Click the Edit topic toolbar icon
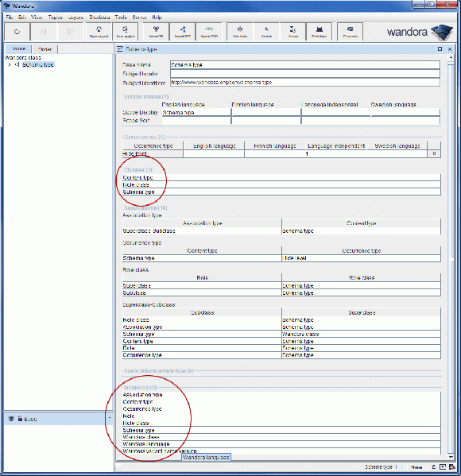Viewport: 461px width, 476px height. [320, 32]
